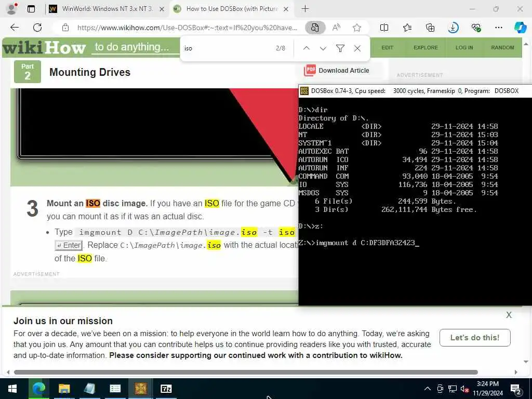Click the DOSBox window title bar
This screenshot has width=532, height=399.
(x=415, y=90)
